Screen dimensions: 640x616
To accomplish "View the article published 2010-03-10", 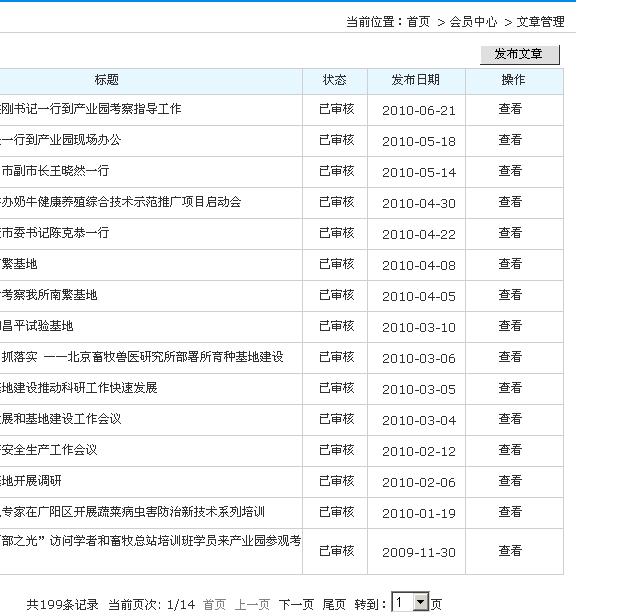I will pos(510,327).
